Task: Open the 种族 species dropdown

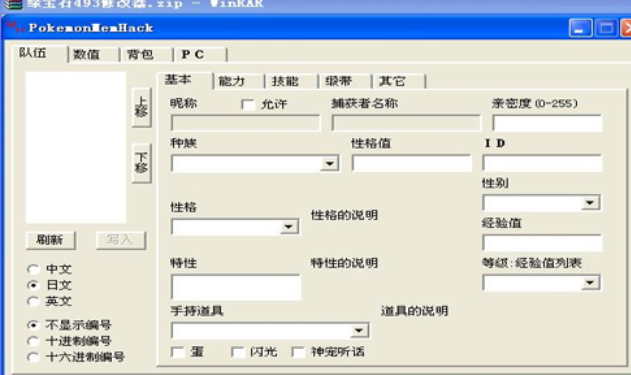Action: pyautogui.click(x=330, y=164)
